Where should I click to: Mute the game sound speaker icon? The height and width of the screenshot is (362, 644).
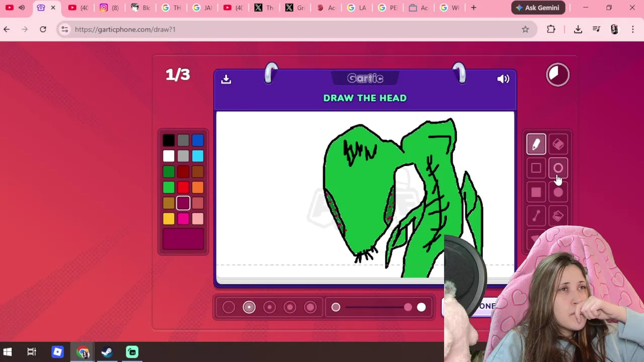coord(503,79)
